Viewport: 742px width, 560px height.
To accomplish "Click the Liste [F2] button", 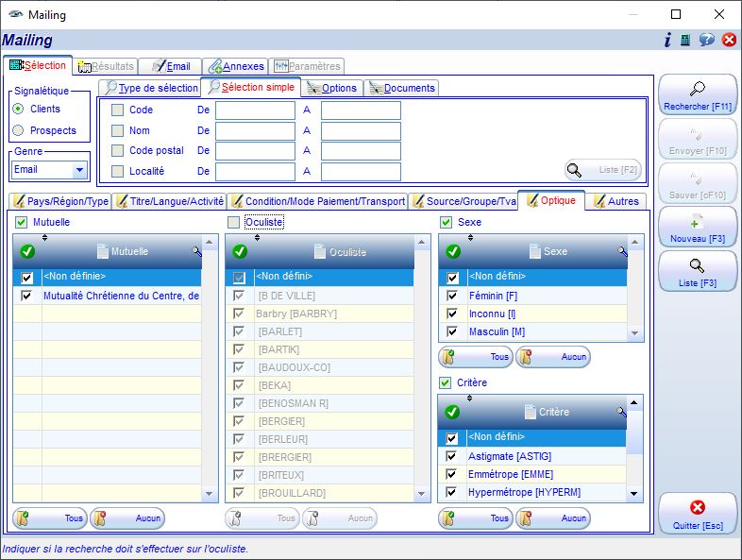I will (x=603, y=170).
